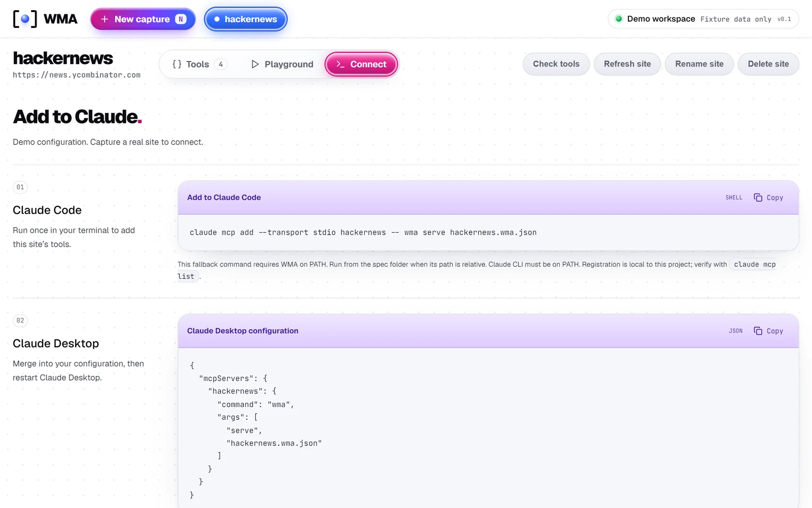Click the WMA logo icon
Screen dimensions: 812x508
tap(25, 19)
